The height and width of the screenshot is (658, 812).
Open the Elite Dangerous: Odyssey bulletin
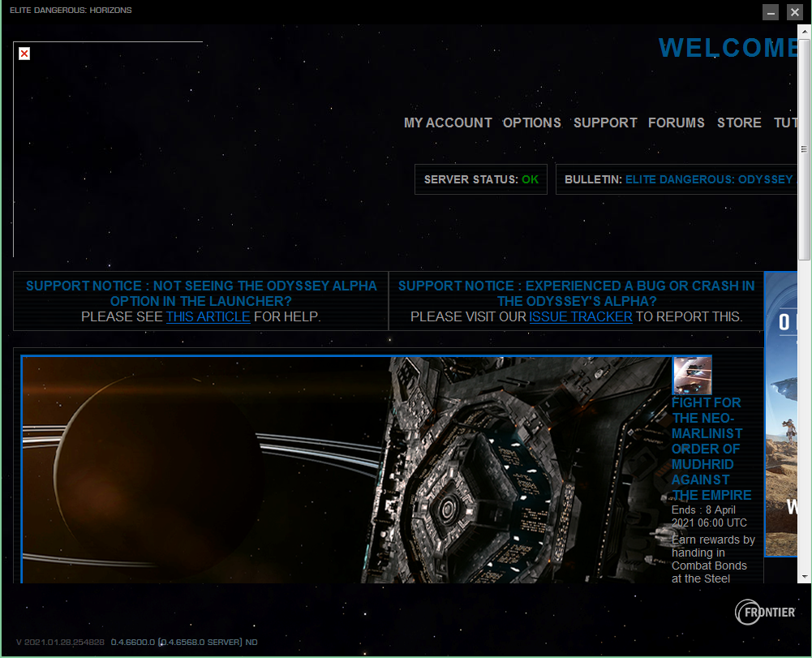coord(711,179)
